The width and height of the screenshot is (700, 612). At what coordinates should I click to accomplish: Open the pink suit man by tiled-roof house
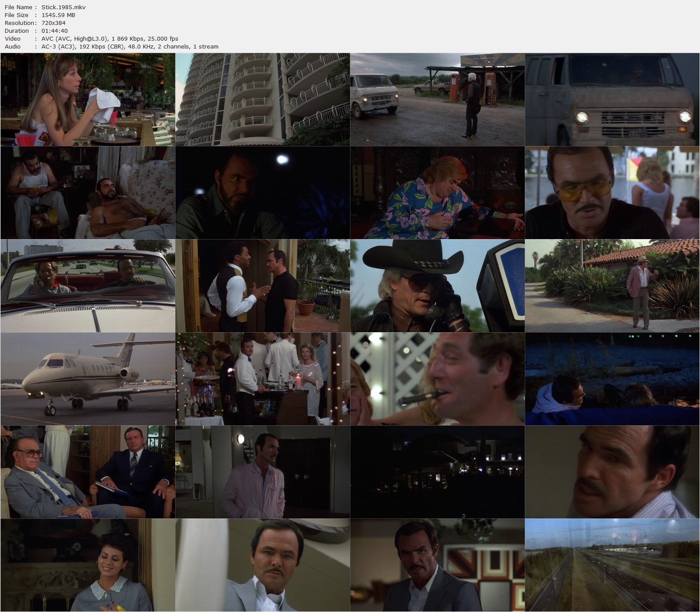click(612, 286)
